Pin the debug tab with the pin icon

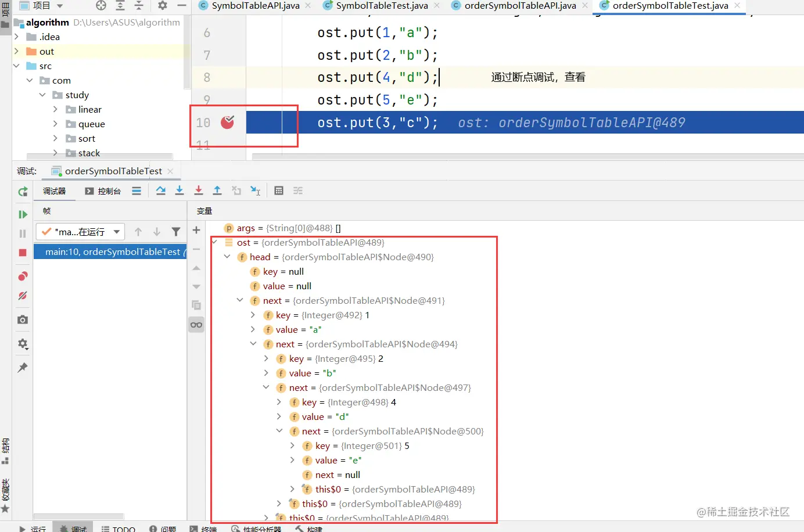tap(23, 368)
